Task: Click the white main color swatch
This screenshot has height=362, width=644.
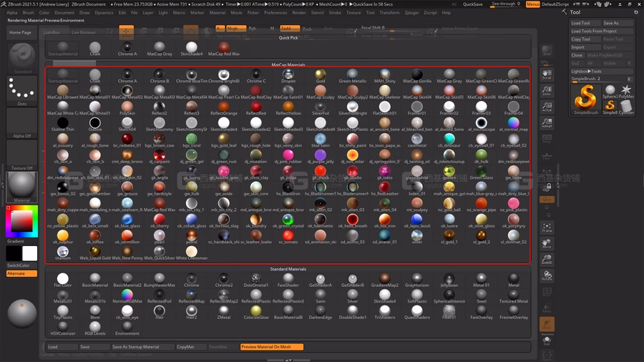Action: coord(29,254)
